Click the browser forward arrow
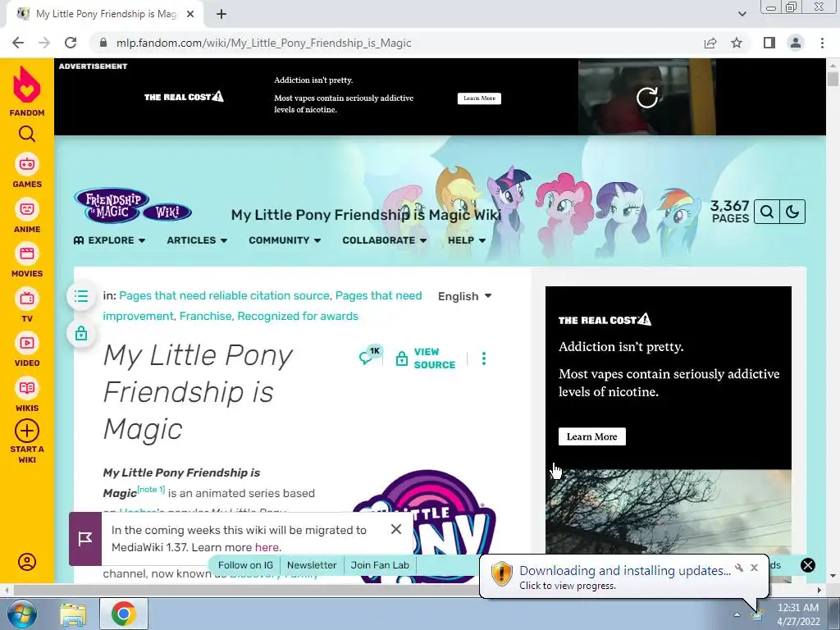The image size is (840, 630). pyautogui.click(x=44, y=43)
